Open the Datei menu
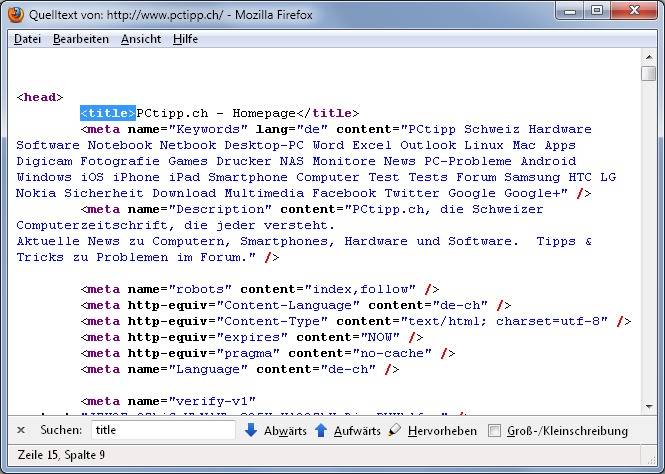 pyautogui.click(x=27, y=39)
